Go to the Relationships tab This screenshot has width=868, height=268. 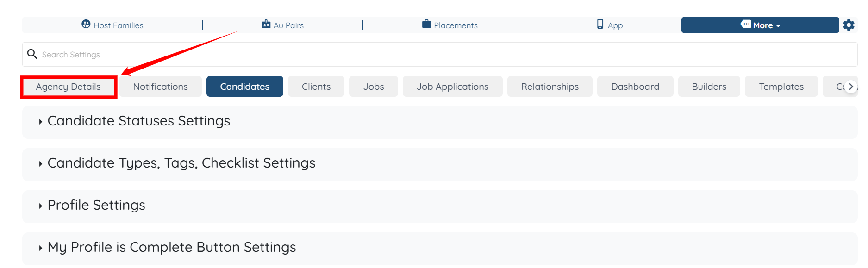[x=550, y=87]
